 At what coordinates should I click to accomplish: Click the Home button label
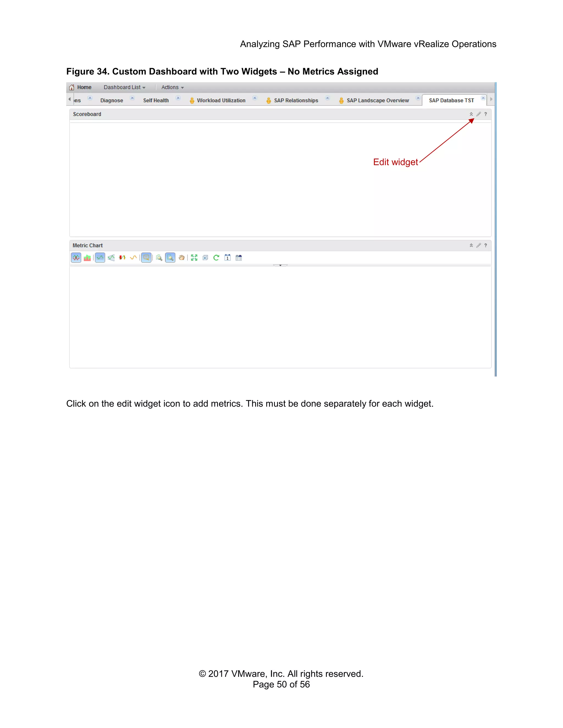[84, 87]
